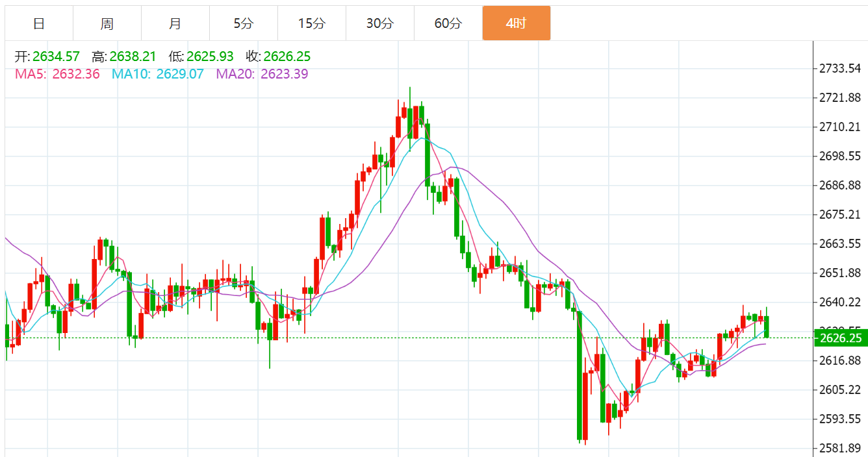This screenshot has width=868, height=457.
Task: Switch to the 月 monthly chart tab
Action: pyautogui.click(x=175, y=23)
